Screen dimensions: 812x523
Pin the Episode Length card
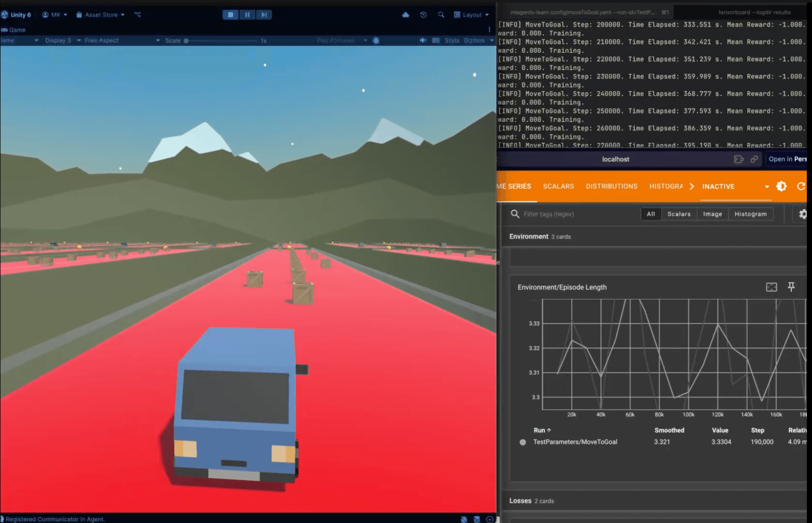pyautogui.click(x=791, y=287)
